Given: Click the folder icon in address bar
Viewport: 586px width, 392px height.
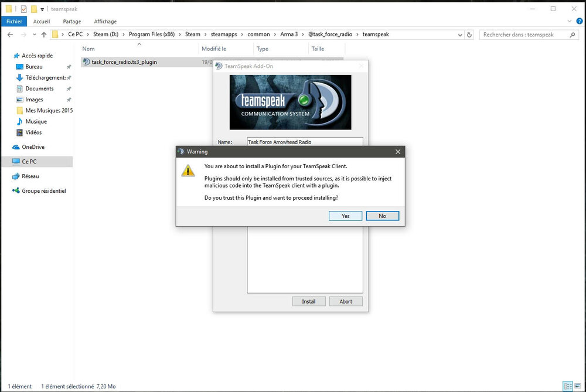Looking at the screenshot, I should pyautogui.click(x=55, y=35).
